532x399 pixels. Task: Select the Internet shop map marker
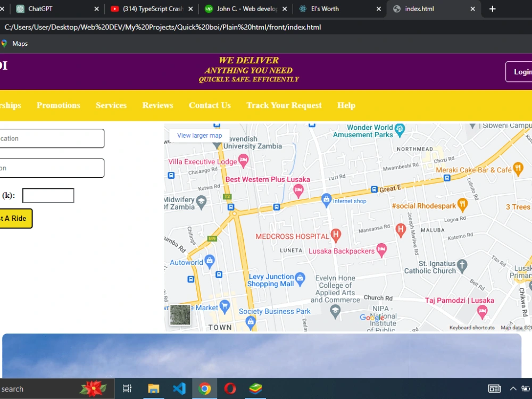pos(326,200)
